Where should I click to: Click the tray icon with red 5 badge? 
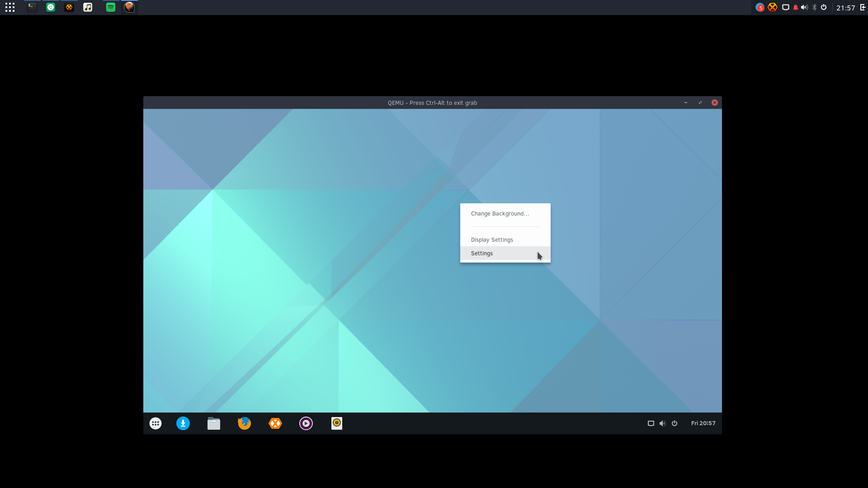(760, 7)
